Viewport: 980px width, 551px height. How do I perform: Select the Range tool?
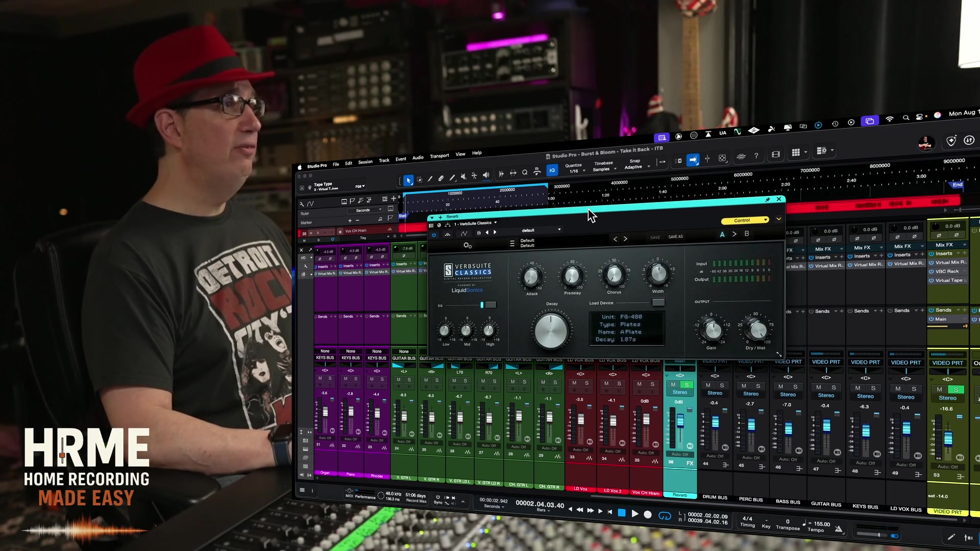pos(420,180)
